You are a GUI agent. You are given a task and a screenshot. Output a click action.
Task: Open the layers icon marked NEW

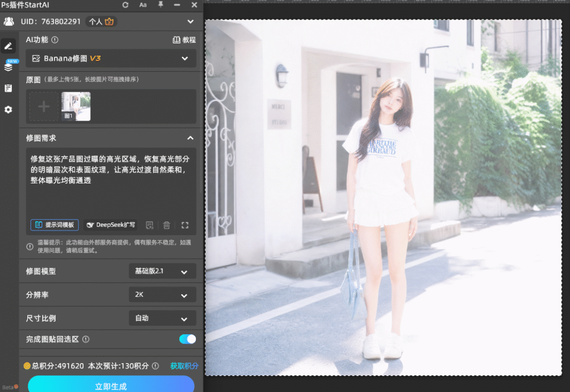point(8,67)
